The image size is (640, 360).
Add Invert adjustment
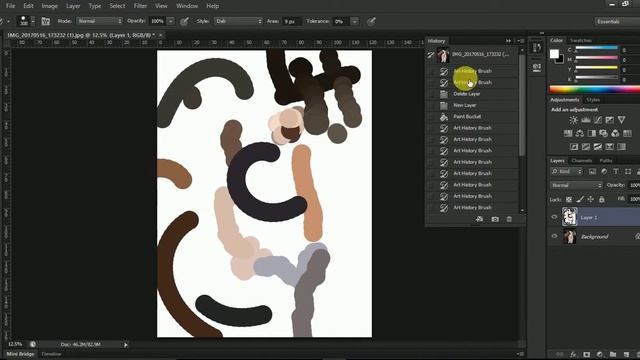click(574, 147)
